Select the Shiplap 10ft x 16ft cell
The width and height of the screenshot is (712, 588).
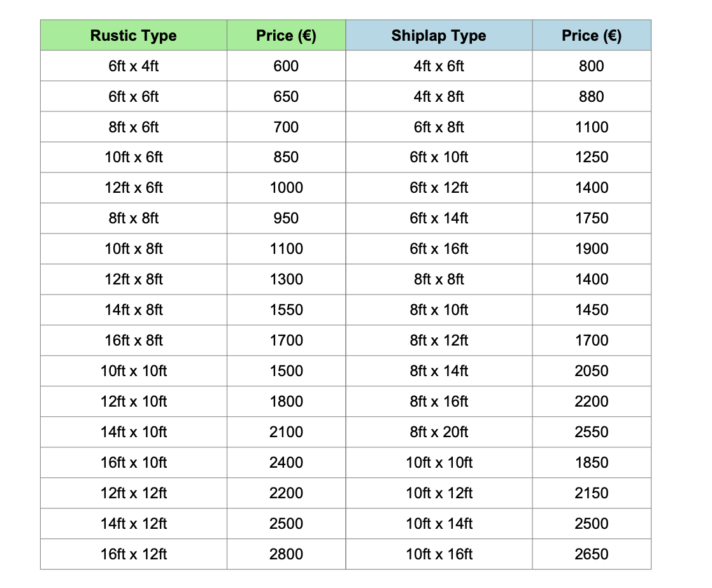(x=439, y=554)
